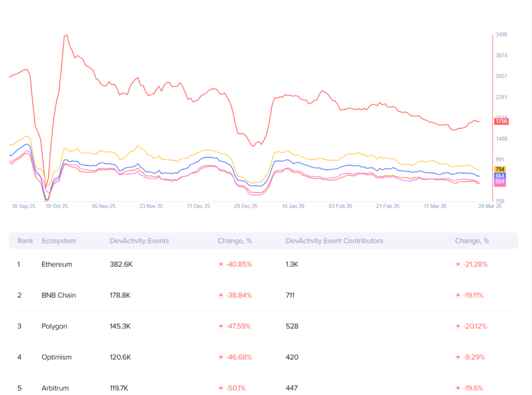This screenshot has height=395, width=532.
Task: Click the down-arrow icon beside -47.59%
Action: point(221,326)
